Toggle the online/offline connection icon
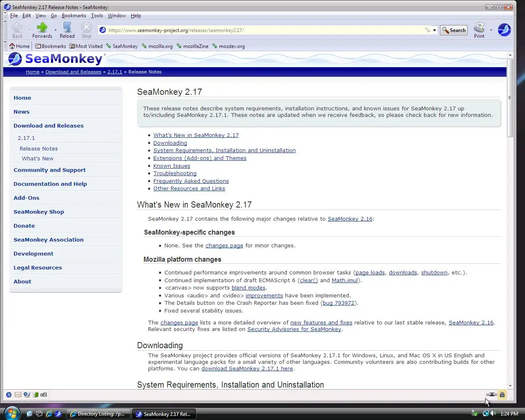 click(x=491, y=395)
